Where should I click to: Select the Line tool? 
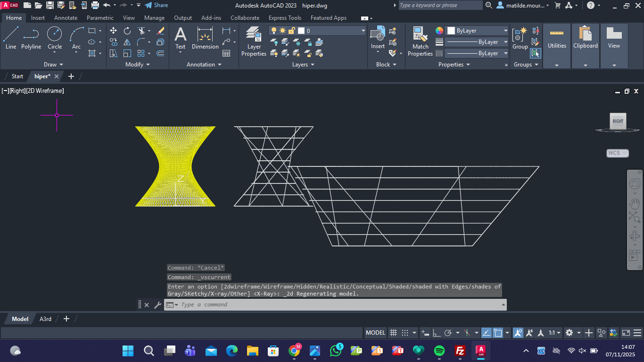click(x=11, y=38)
